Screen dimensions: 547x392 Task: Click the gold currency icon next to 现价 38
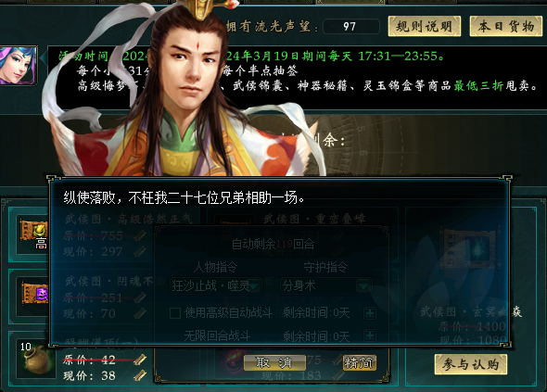(x=140, y=375)
